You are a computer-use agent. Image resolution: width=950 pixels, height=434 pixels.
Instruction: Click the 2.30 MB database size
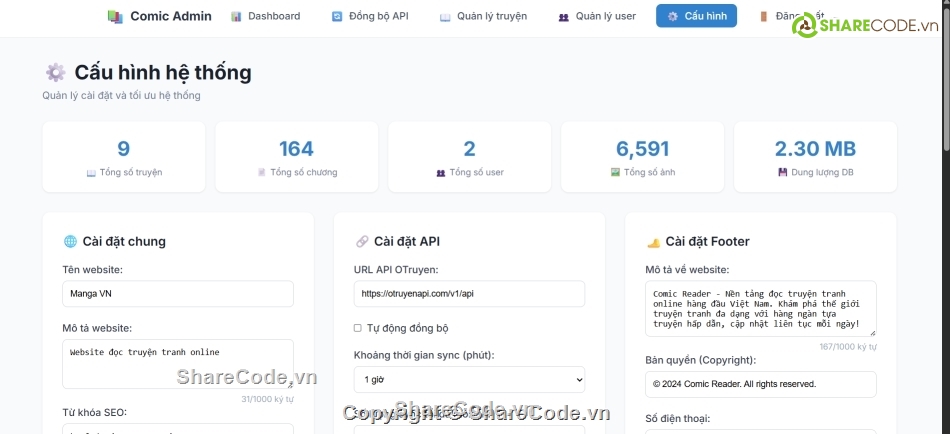(x=815, y=149)
